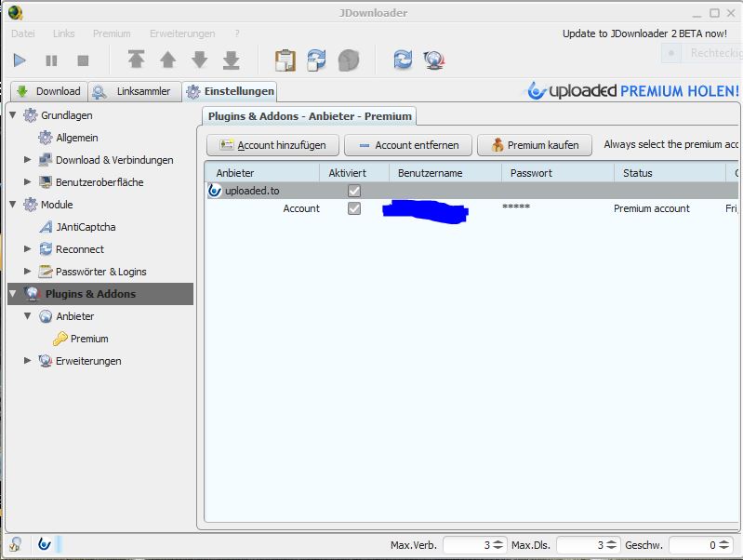This screenshot has width=743, height=560.
Task: Click Update to JDownloader 2 BETA link
Action: [x=644, y=33]
